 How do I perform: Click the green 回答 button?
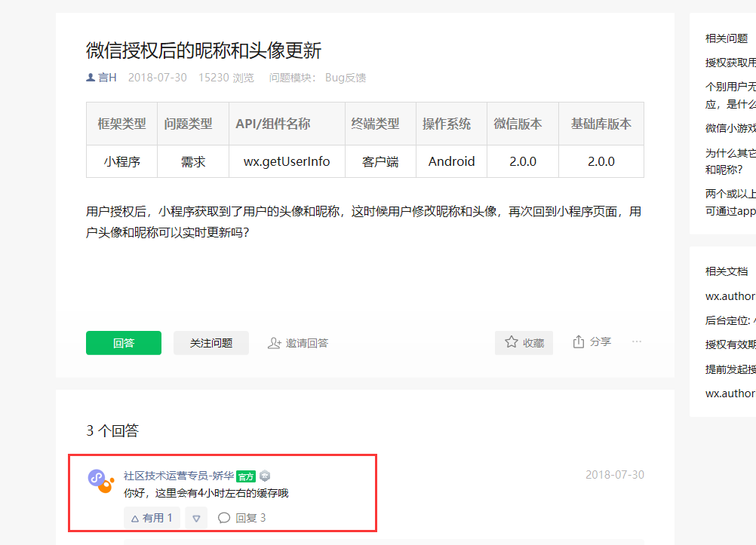pyautogui.click(x=124, y=343)
